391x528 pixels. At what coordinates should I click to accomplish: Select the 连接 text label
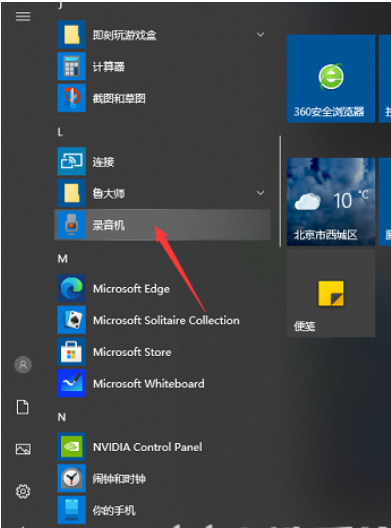[x=103, y=162]
